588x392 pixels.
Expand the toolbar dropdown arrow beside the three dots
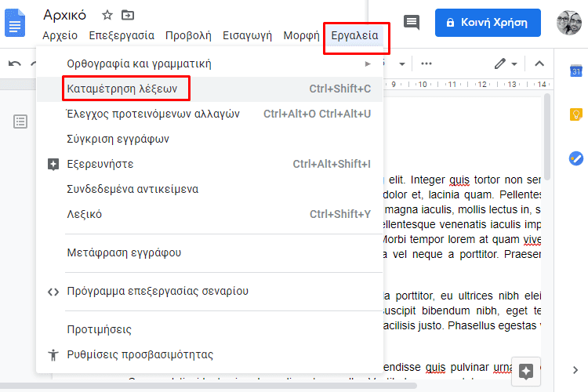click(402, 64)
